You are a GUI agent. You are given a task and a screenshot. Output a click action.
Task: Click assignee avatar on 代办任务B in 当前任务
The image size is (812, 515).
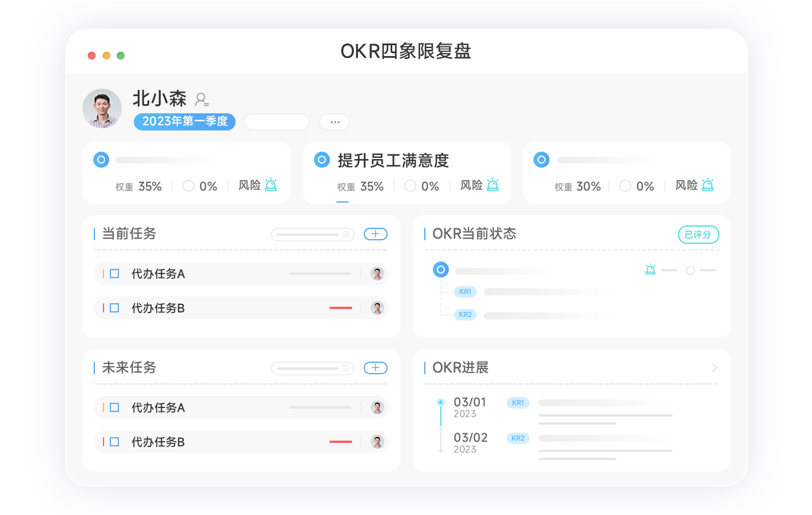pyautogui.click(x=377, y=308)
